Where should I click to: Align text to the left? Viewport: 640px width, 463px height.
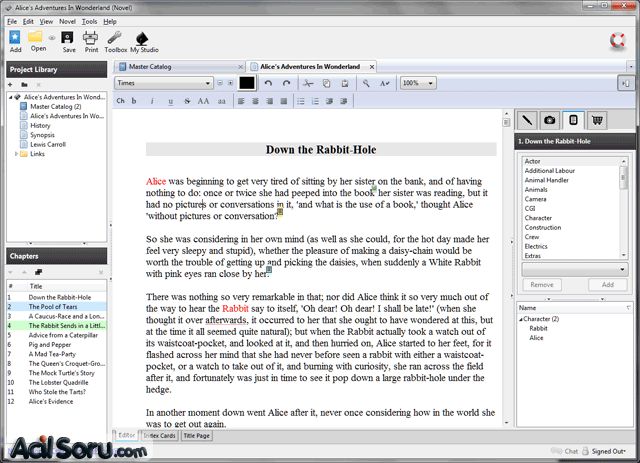tap(241, 101)
